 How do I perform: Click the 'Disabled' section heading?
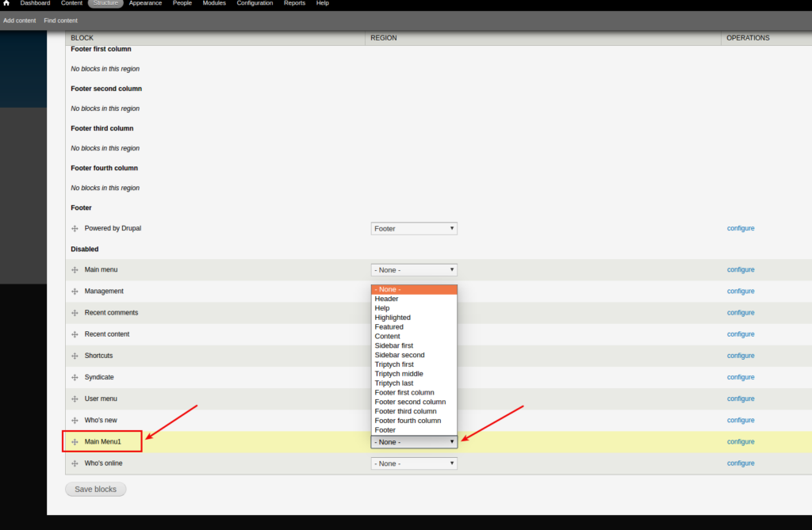[84, 249]
